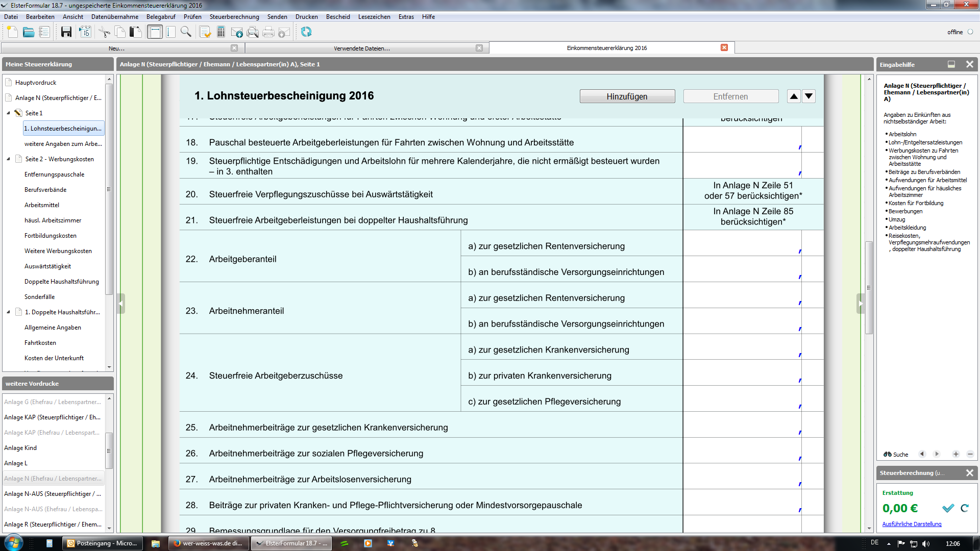The width and height of the screenshot is (980, 551).
Task: Click the Meine Steuererklärung tree scrollbar
Action: coord(109,189)
